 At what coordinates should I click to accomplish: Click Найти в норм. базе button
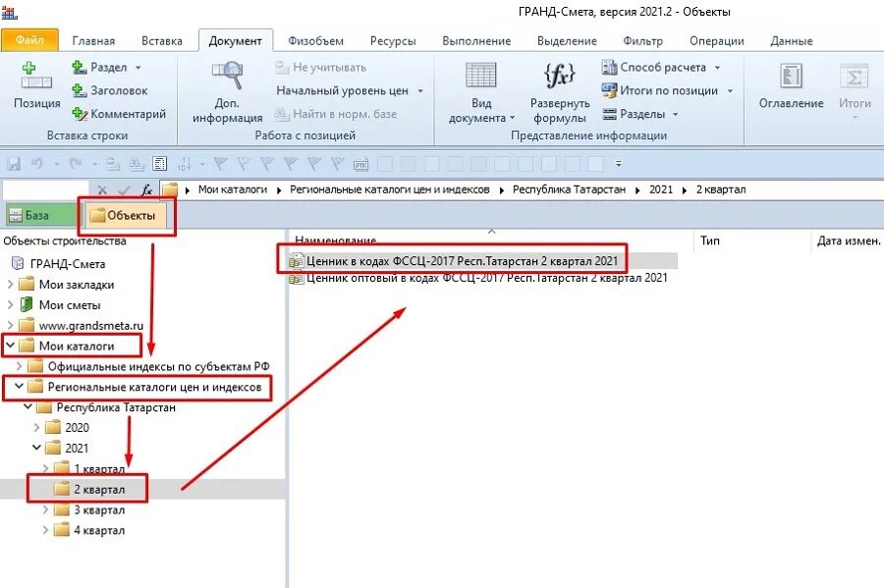pos(336,114)
